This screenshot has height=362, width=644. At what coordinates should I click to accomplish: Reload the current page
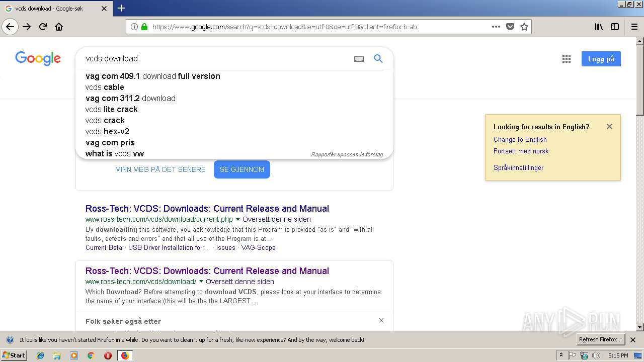click(x=43, y=27)
